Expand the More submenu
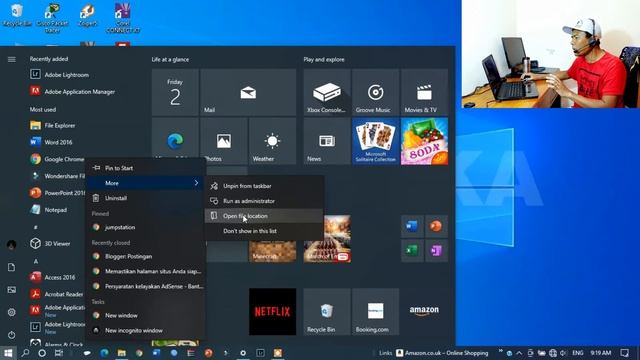The height and width of the screenshot is (360, 640). click(146, 183)
